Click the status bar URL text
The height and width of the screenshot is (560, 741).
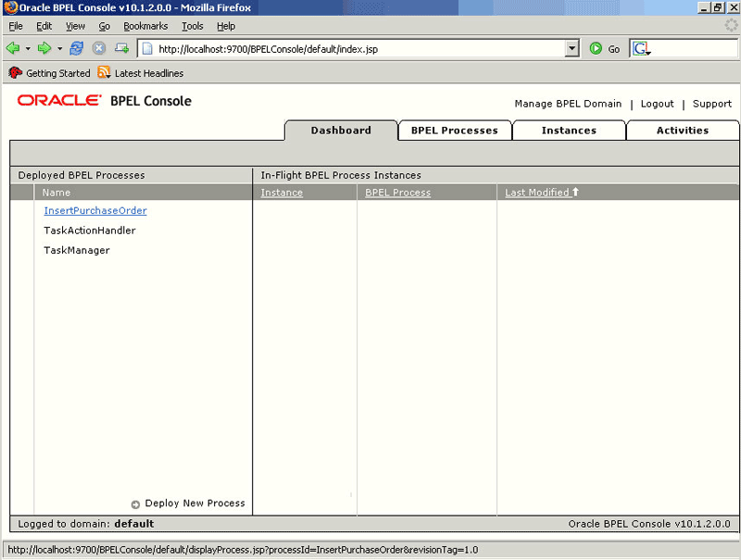point(243,550)
